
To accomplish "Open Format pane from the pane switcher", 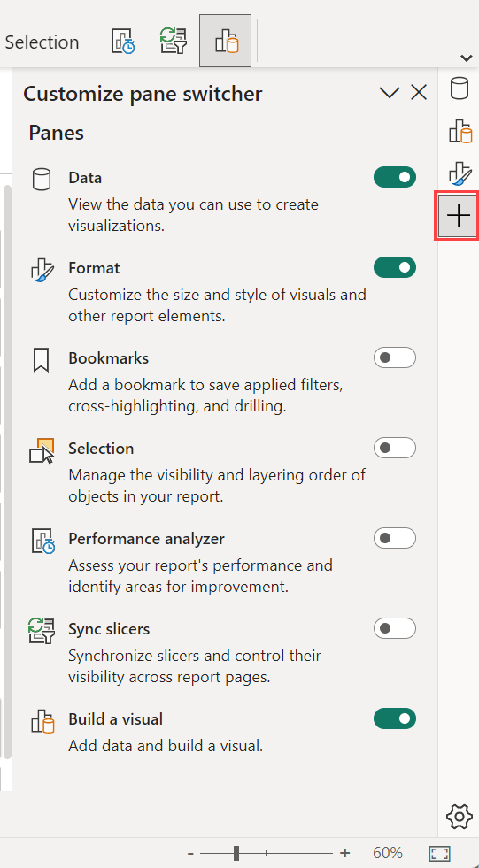I will pos(460,173).
